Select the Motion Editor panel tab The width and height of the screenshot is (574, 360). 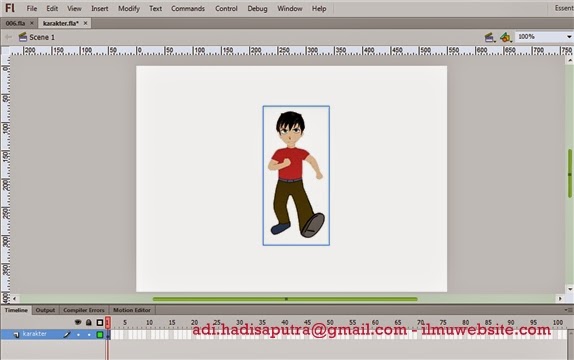pos(132,310)
